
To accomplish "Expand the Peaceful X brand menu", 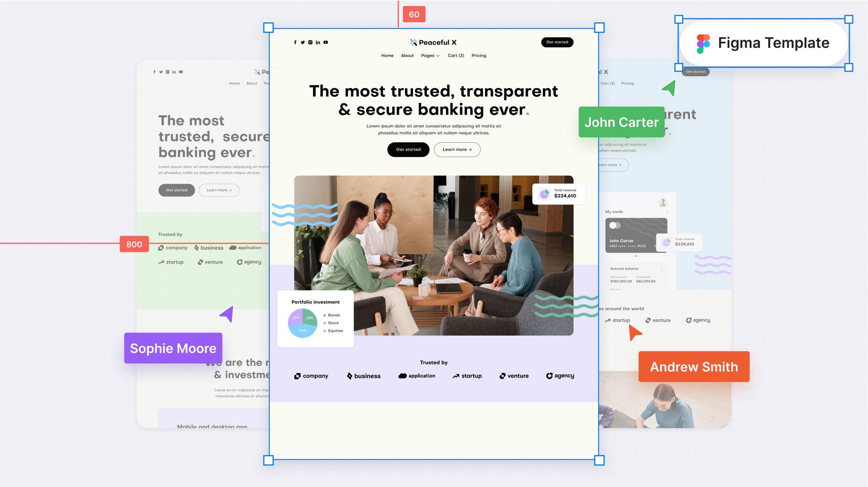I will (430, 56).
